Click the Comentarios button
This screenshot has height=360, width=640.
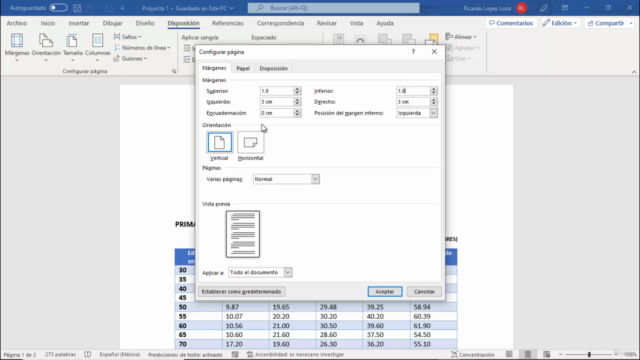pos(511,23)
